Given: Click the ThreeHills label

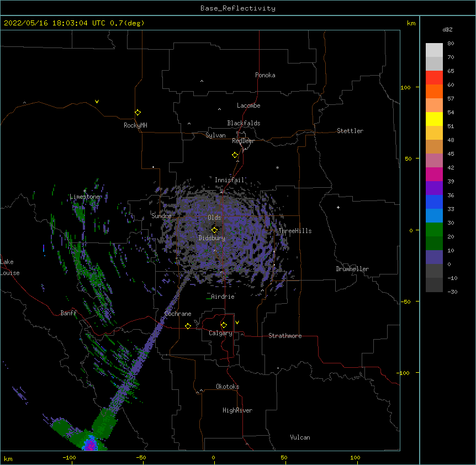Looking at the screenshot, I should pyautogui.click(x=295, y=231).
